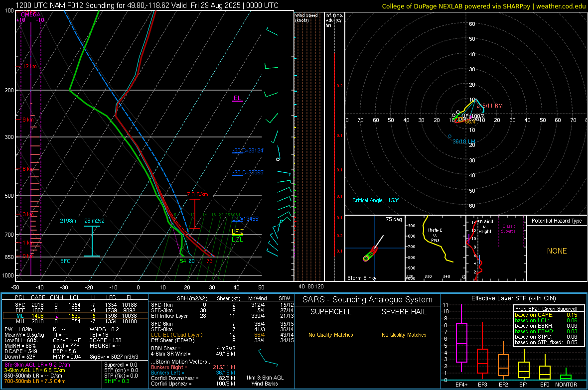Click the DCAPE = 549 value
The width and height of the screenshot is (588, 390).
[20, 351]
